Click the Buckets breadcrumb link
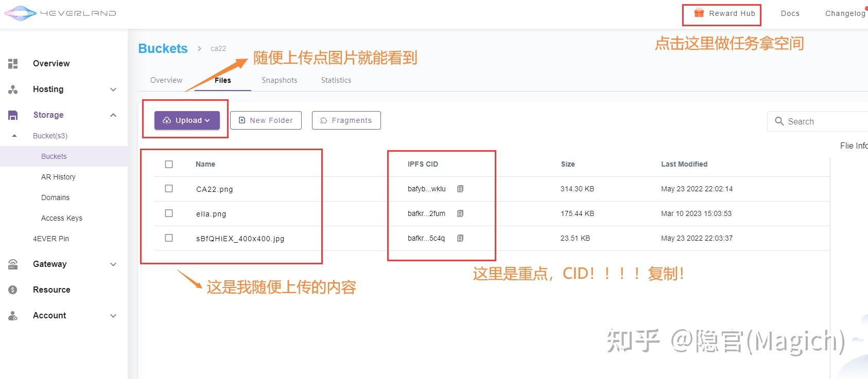Screen dimensions: 868x379 click(163, 48)
